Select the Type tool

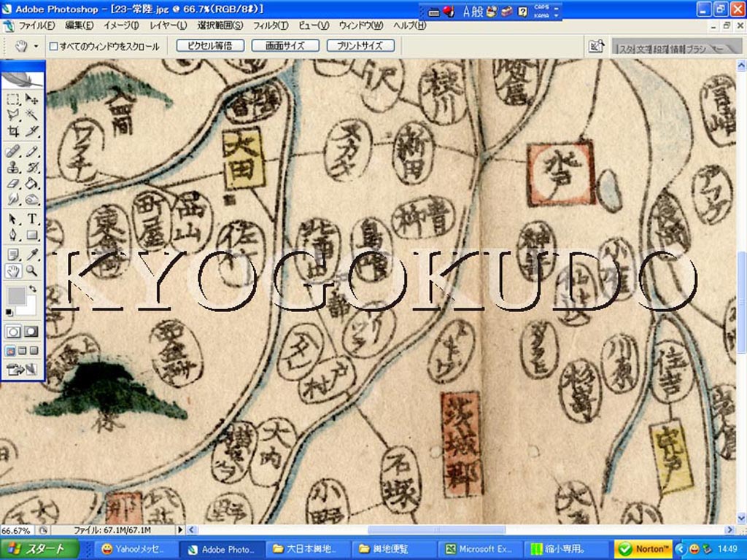coord(31,219)
